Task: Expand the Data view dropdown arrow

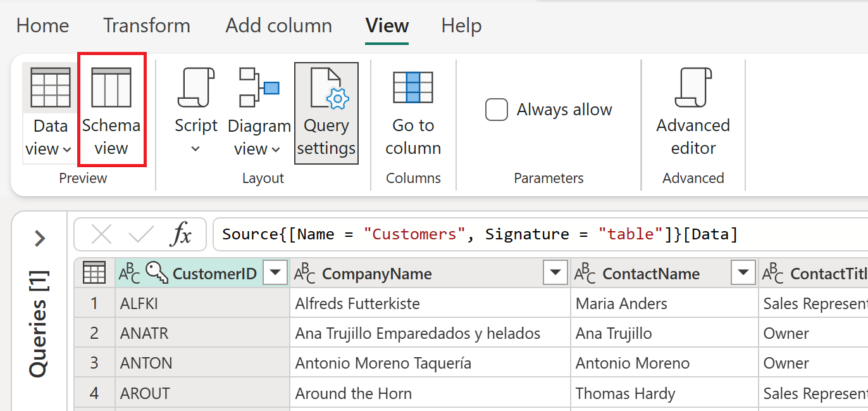Action: click(67, 149)
